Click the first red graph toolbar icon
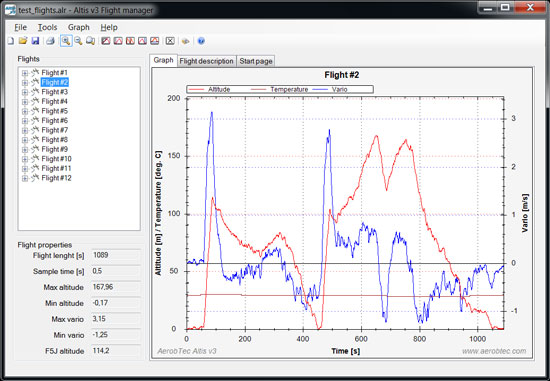The height and width of the screenshot is (381, 550). [x=106, y=41]
